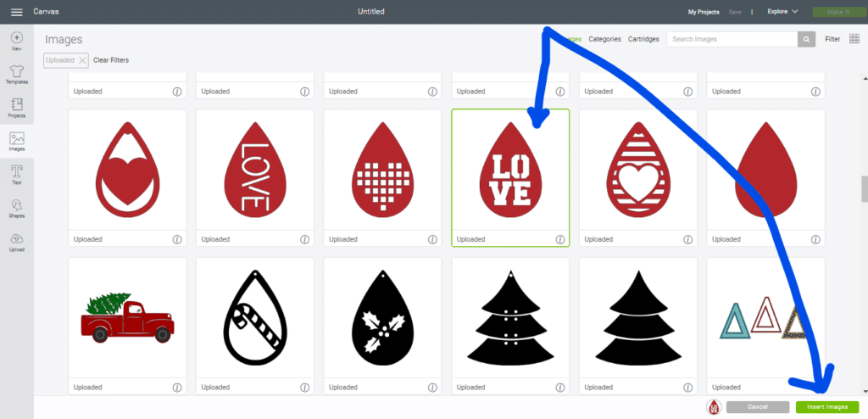Image resolution: width=868 pixels, height=419 pixels.
Task: Click into the Search Images field
Action: pos(732,39)
